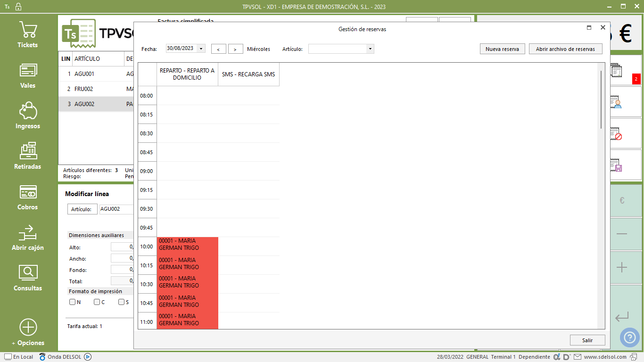Click the Ingresos piggy bank icon
Image resolution: width=644 pixels, height=362 pixels.
tap(28, 112)
